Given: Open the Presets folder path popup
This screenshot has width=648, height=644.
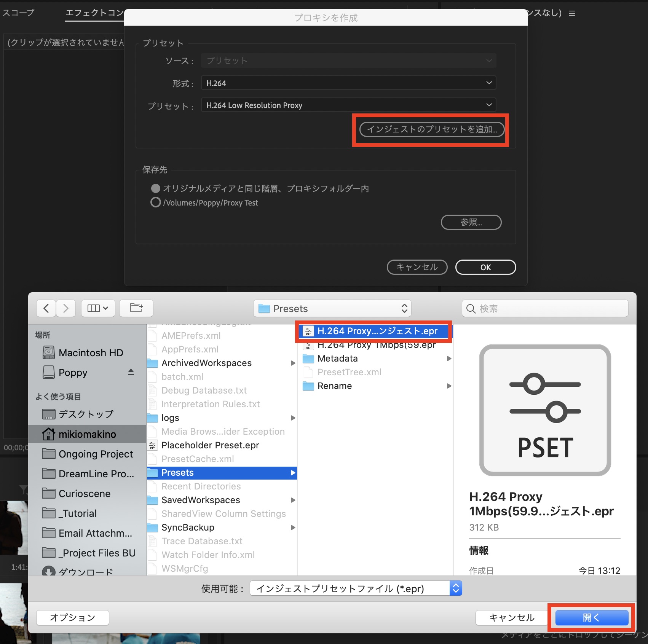Looking at the screenshot, I should 332,309.
